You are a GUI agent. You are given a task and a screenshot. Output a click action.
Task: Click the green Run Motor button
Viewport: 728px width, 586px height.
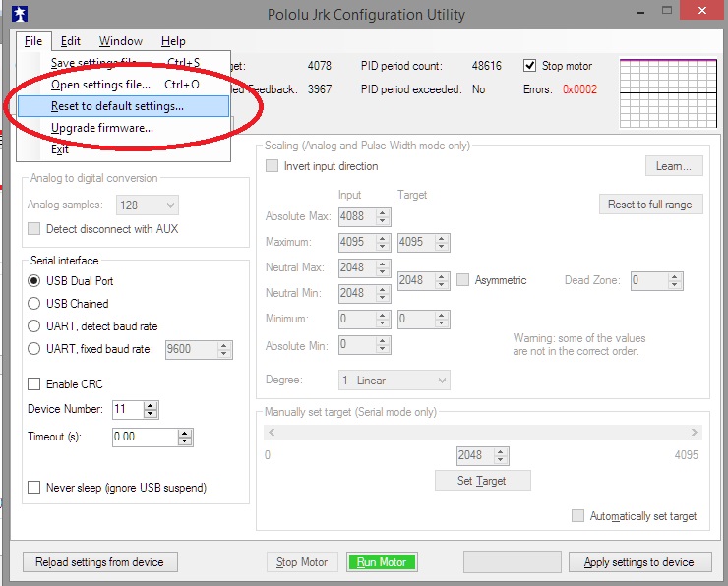[382, 562]
